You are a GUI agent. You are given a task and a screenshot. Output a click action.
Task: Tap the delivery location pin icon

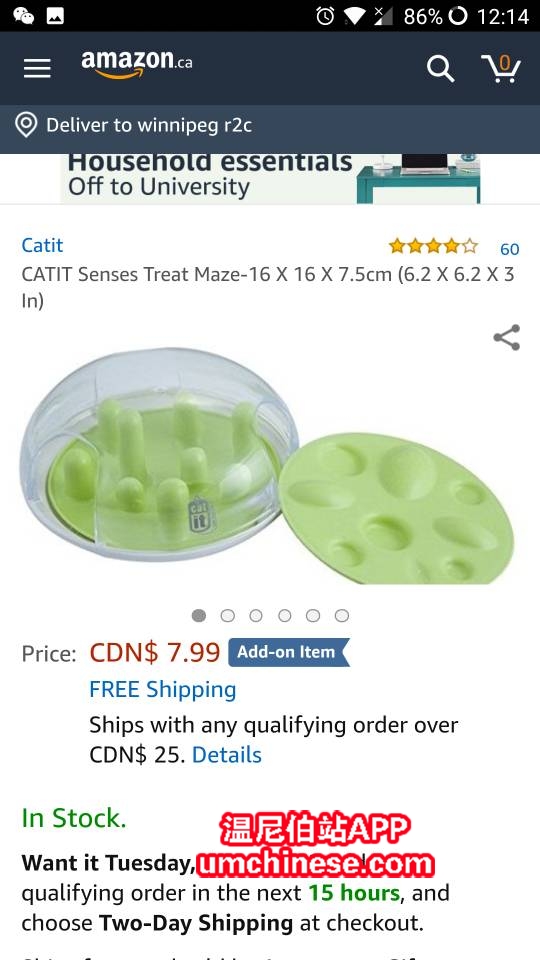26,125
